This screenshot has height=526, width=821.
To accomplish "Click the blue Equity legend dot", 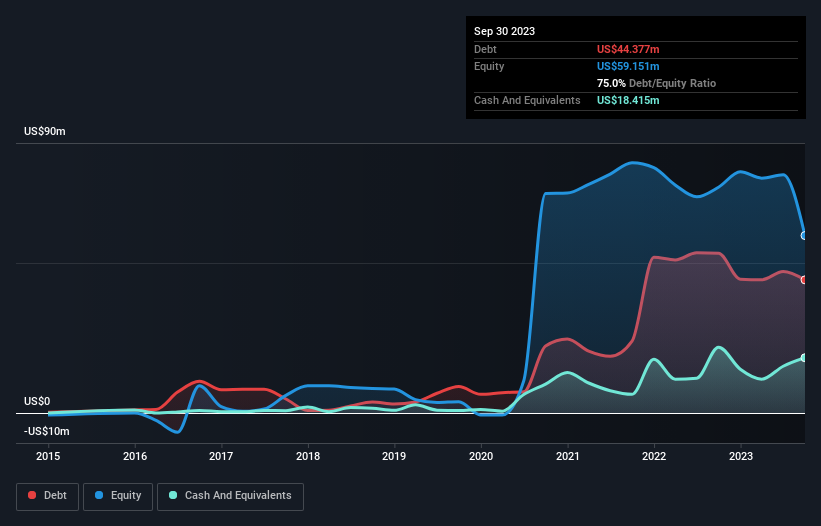I will [99, 495].
